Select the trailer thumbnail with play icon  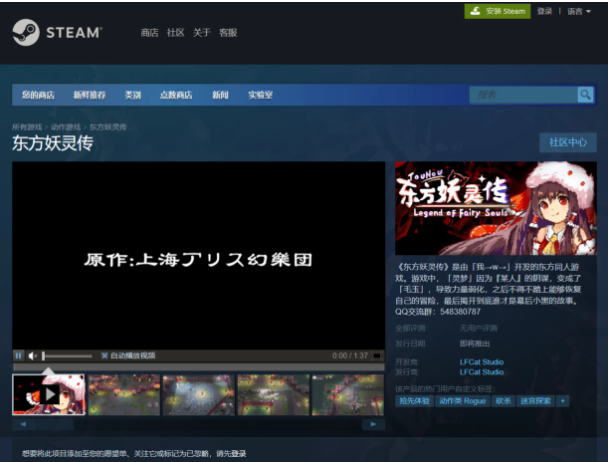coord(49,395)
